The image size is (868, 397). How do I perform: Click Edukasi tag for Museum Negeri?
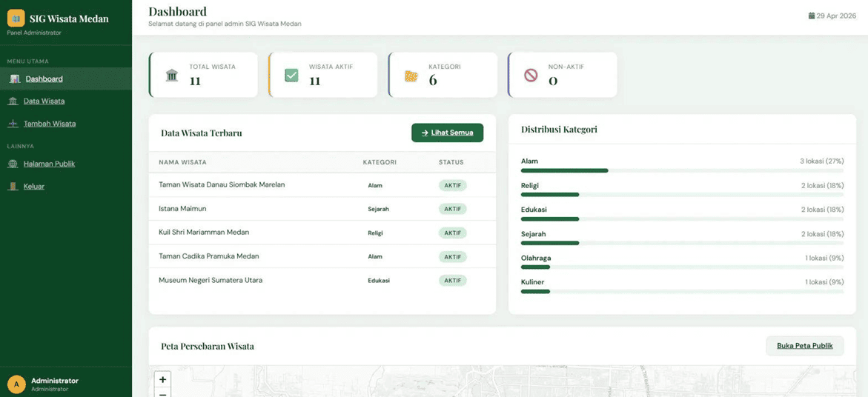click(379, 280)
